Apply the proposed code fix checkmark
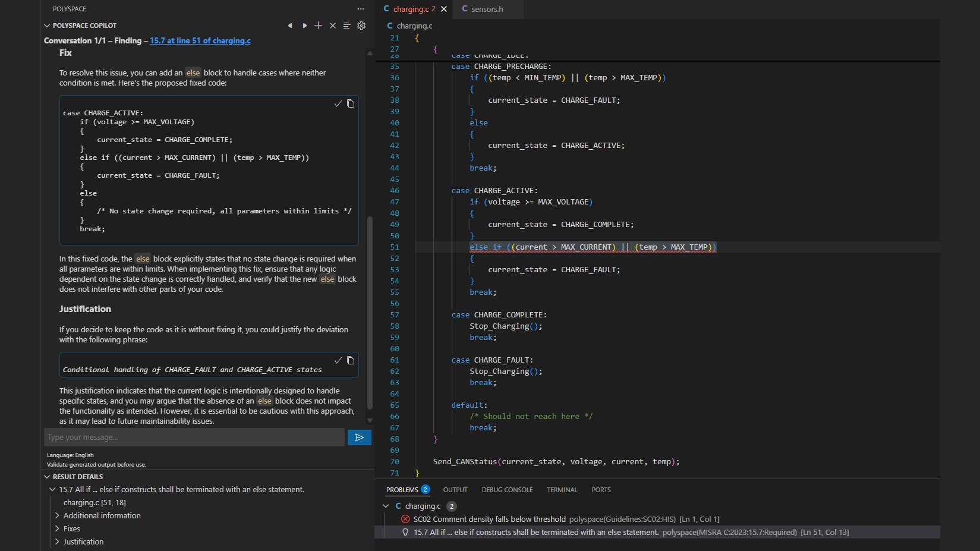The height and width of the screenshot is (551, 980). (338, 104)
